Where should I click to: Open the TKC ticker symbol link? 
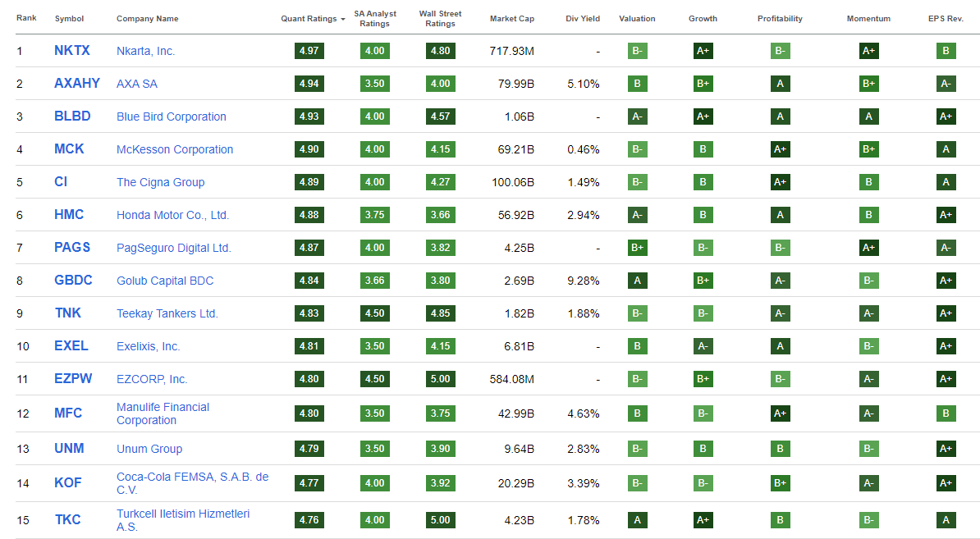click(67, 519)
